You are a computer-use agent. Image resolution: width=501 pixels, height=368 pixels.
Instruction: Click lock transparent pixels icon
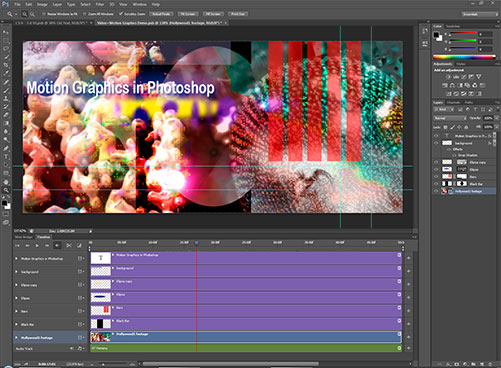(x=445, y=127)
